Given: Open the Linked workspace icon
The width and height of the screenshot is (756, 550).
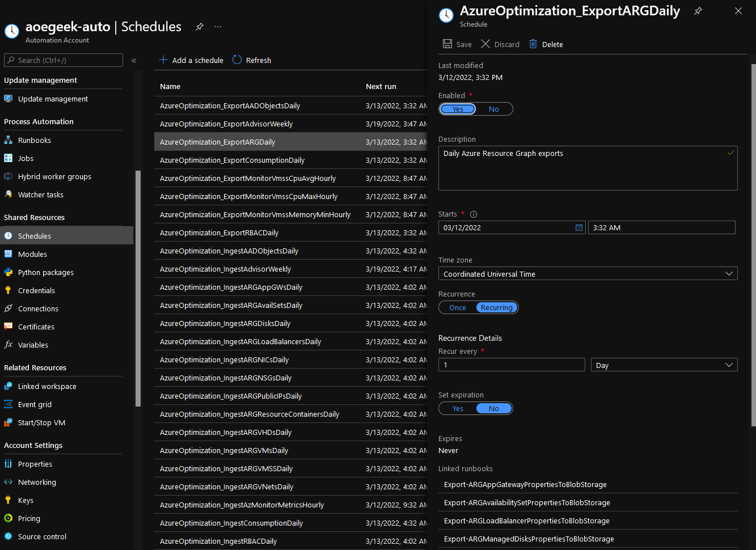Looking at the screenshot, I should tap(9, 386).
